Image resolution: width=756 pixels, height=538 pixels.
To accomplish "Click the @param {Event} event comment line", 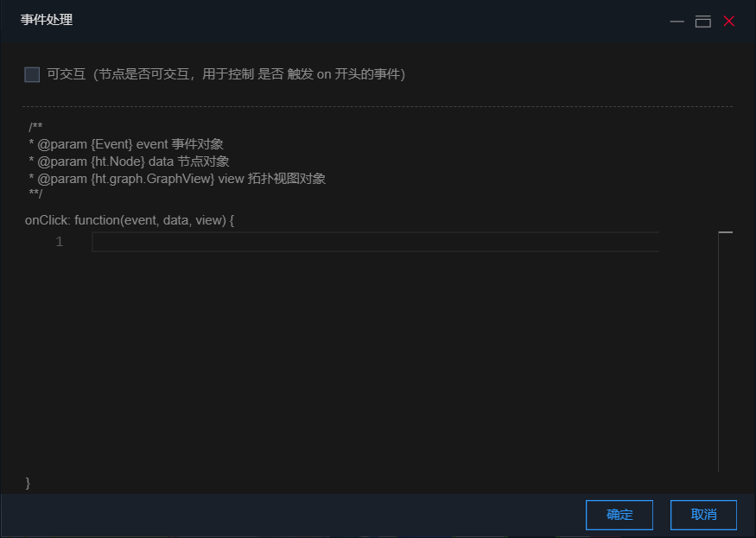I will [x=126, y=144].
